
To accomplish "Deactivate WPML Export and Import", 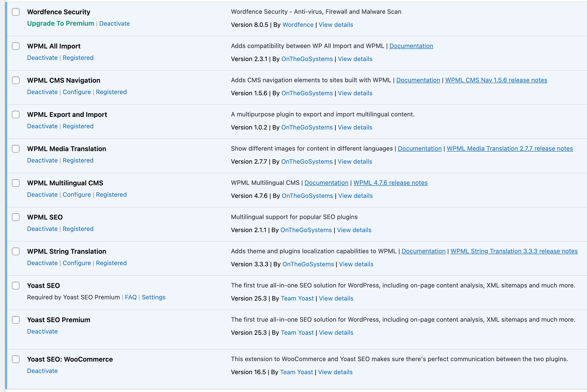I will click(x=42, y=126).
